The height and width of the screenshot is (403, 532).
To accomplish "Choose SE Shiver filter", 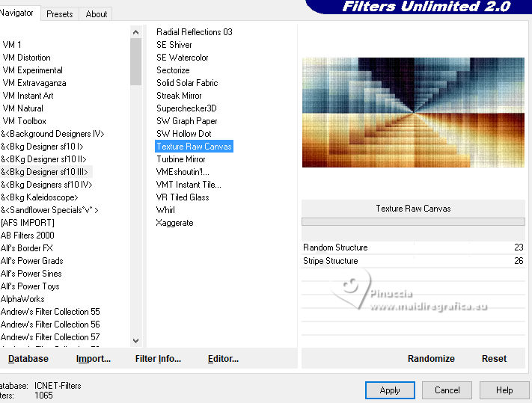I will [x=174, y=45].
